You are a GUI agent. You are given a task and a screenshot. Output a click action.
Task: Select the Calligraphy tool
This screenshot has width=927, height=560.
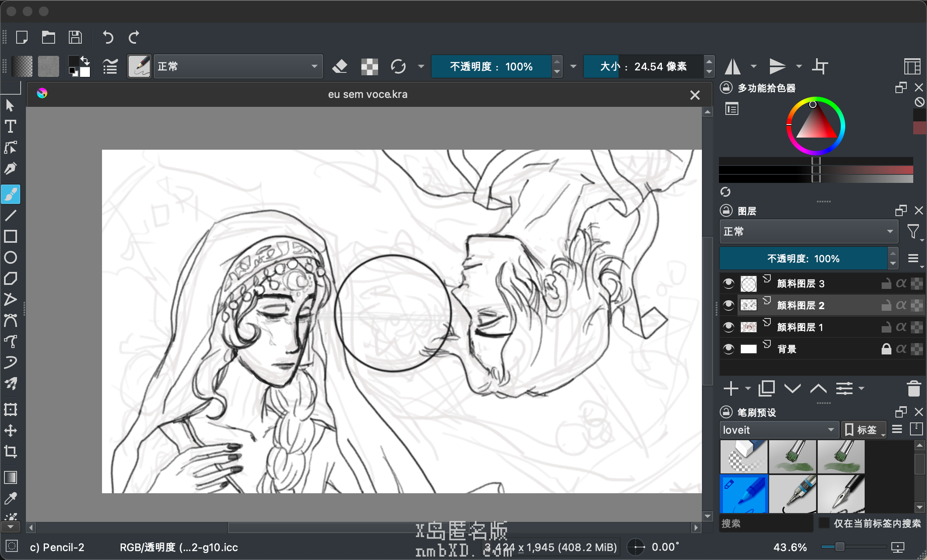(x=11, y=168)
